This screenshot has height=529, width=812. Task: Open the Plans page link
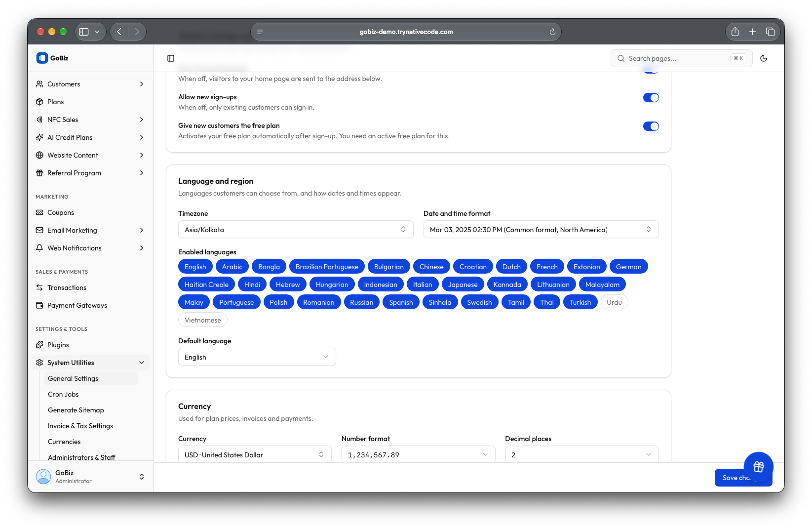pyautogui.click(x=90, y=102)
